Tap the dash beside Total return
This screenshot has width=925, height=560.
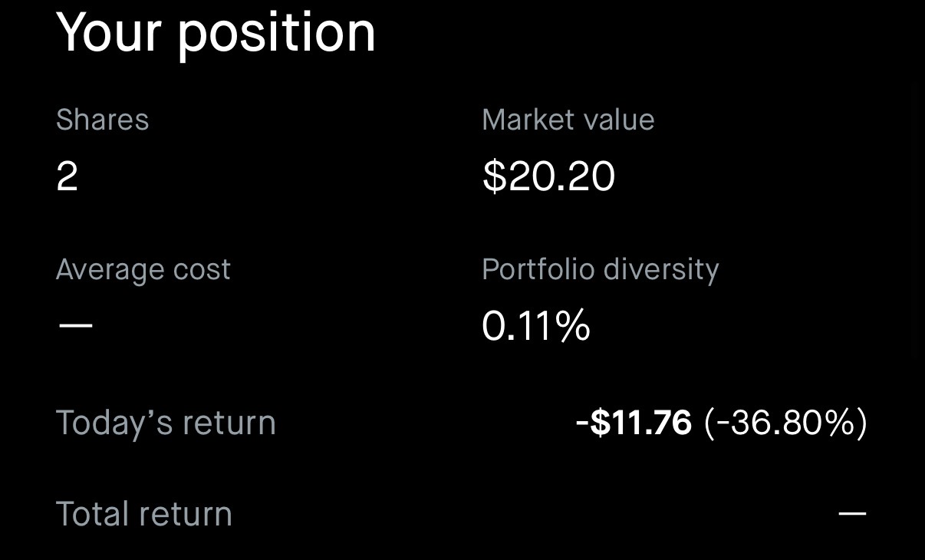point(852,513)
